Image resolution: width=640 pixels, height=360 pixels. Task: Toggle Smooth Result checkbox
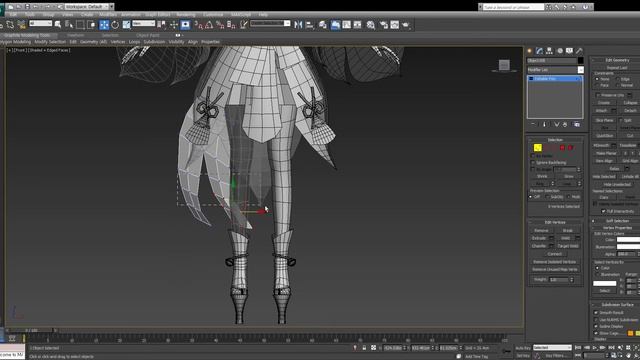coord(596,313)
